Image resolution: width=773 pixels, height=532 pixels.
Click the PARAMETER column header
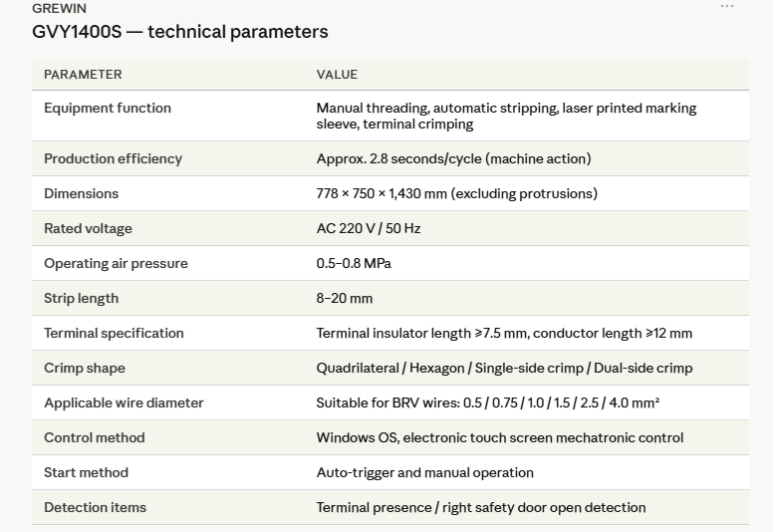pyautogui.click(x=83, y=75)
